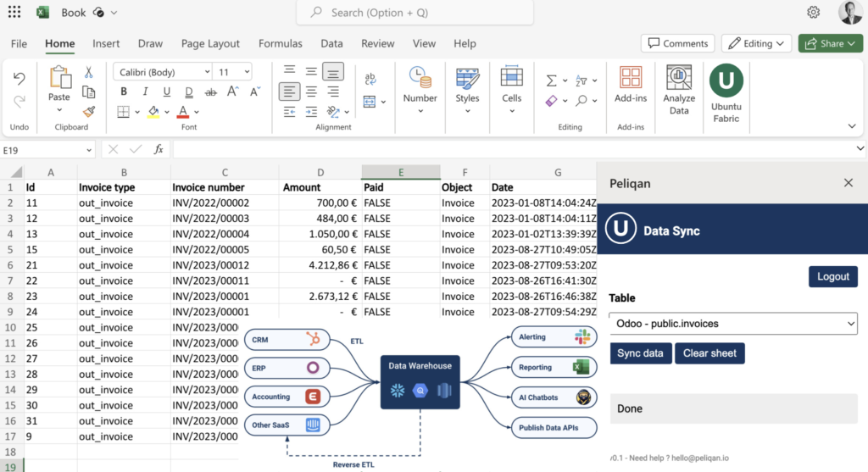Viewport: 868px width, 472px height.
Task: Open the Name Box dropdown
Action: pyautogui.click(x=88, y=150)
